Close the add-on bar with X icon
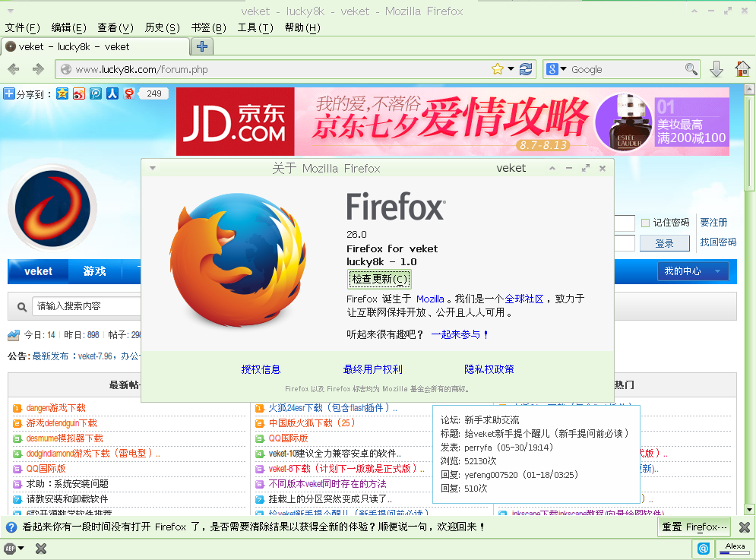 tap(41, 549)
